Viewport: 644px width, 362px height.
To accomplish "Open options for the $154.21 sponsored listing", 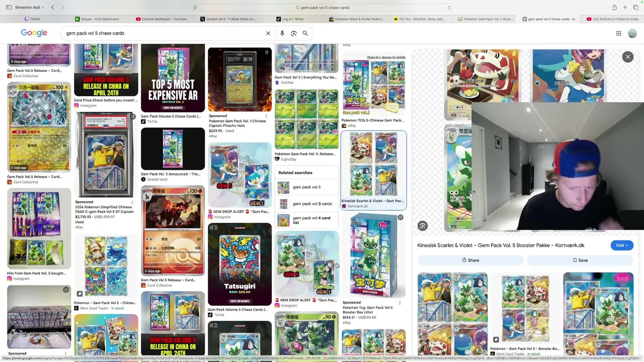I will [x=400, y=303].
